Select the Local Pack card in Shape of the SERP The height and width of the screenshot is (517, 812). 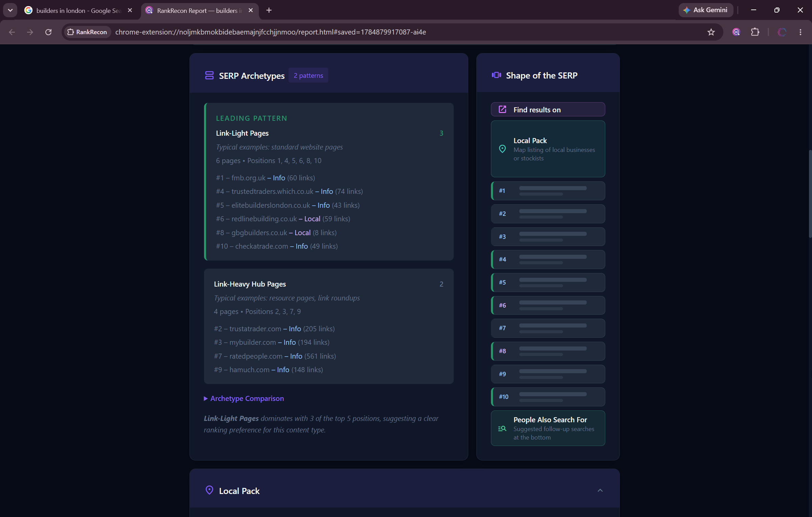tap(548, 149)
